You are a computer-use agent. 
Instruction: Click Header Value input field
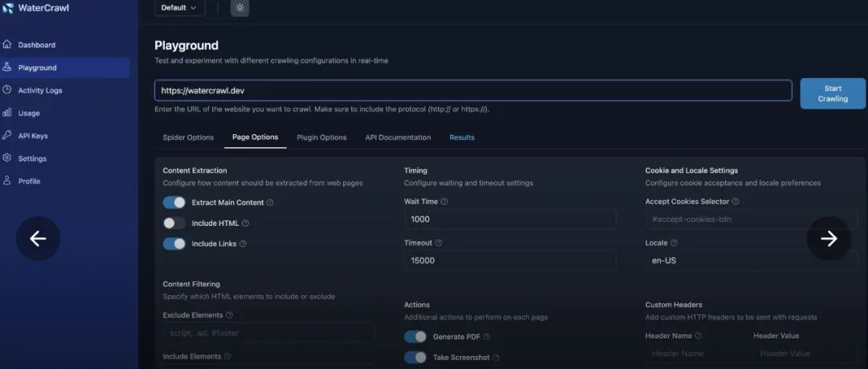805,354
